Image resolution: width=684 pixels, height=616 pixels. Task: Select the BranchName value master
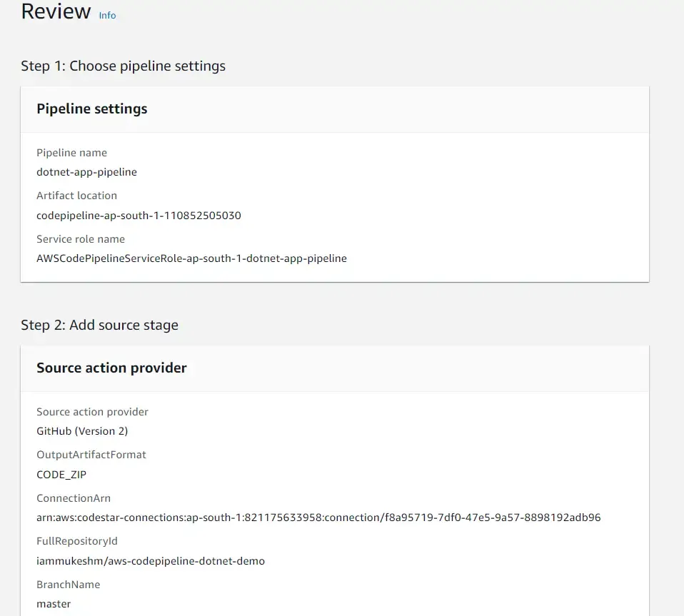click(x=54, y=603)
